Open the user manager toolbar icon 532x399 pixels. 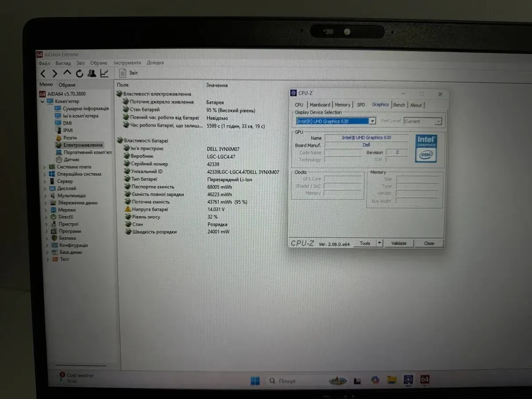(92, 74)
